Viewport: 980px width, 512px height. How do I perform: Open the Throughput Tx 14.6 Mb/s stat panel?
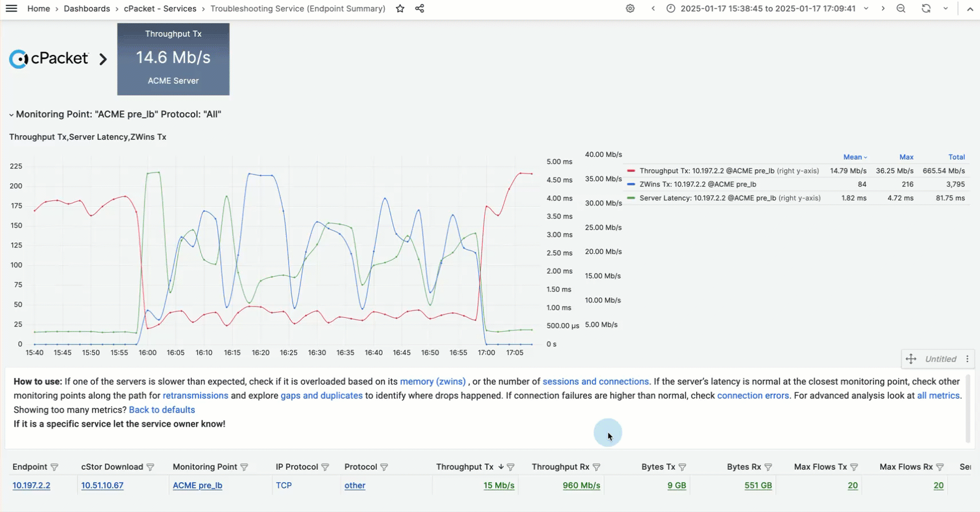click(x=173, y=59)
